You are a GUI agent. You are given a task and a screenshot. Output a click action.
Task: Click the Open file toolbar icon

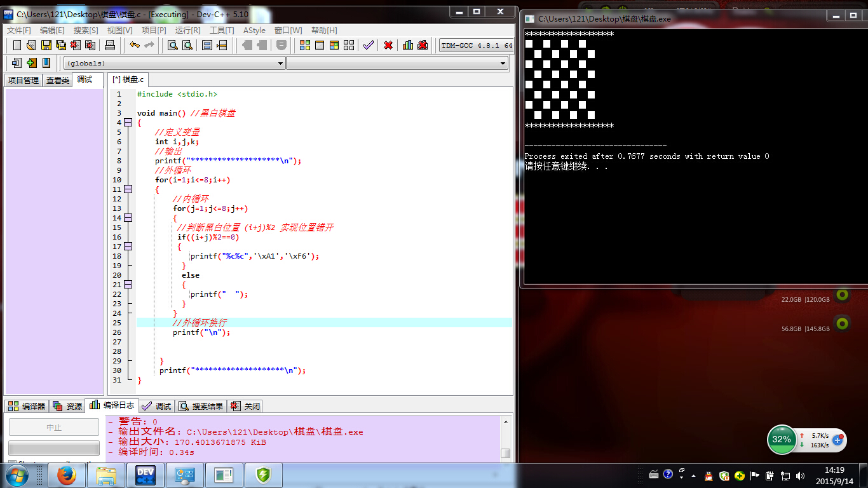point(31,45)
